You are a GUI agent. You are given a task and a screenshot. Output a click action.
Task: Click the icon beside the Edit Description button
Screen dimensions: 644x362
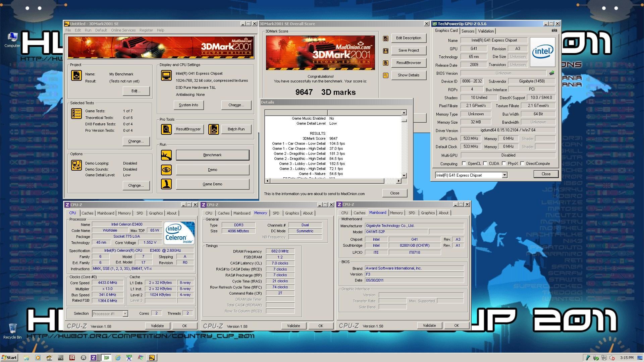click(x=386, y=39)
